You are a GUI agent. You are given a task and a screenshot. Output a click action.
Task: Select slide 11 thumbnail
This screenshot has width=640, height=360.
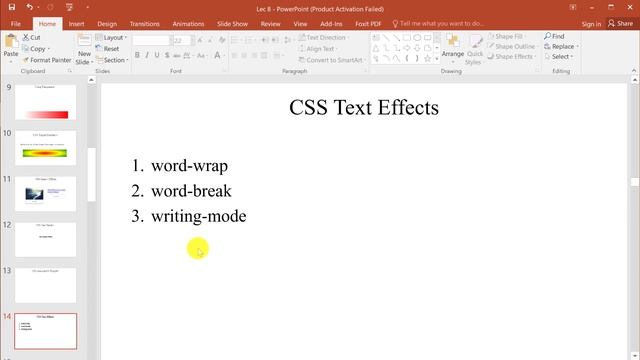coord(45,193)
